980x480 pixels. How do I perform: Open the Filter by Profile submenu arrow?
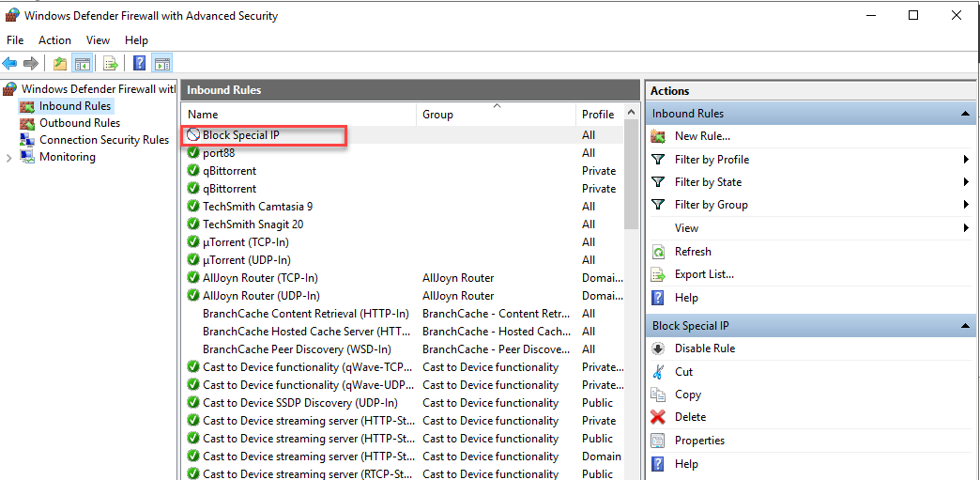(965, 160)
